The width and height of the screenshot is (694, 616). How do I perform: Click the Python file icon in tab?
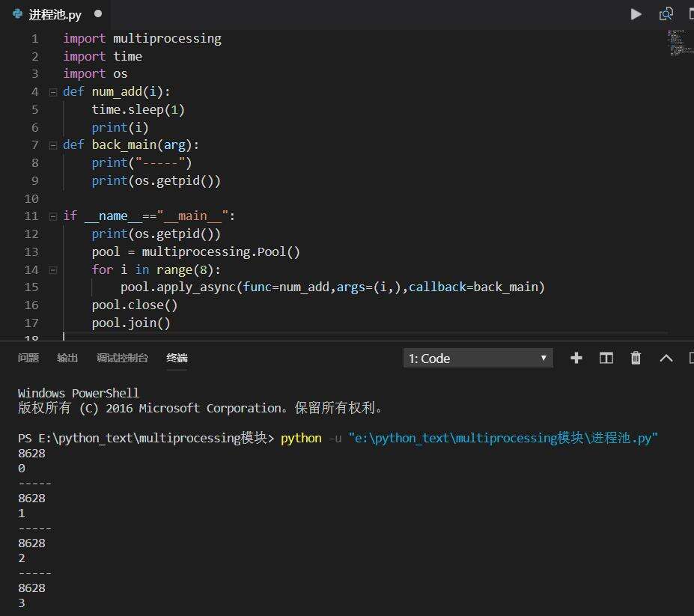pyautogui.click(x=18, y=14)
